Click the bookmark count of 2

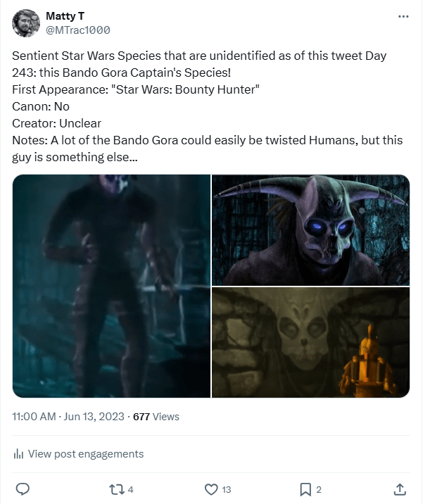pos(319,489)
